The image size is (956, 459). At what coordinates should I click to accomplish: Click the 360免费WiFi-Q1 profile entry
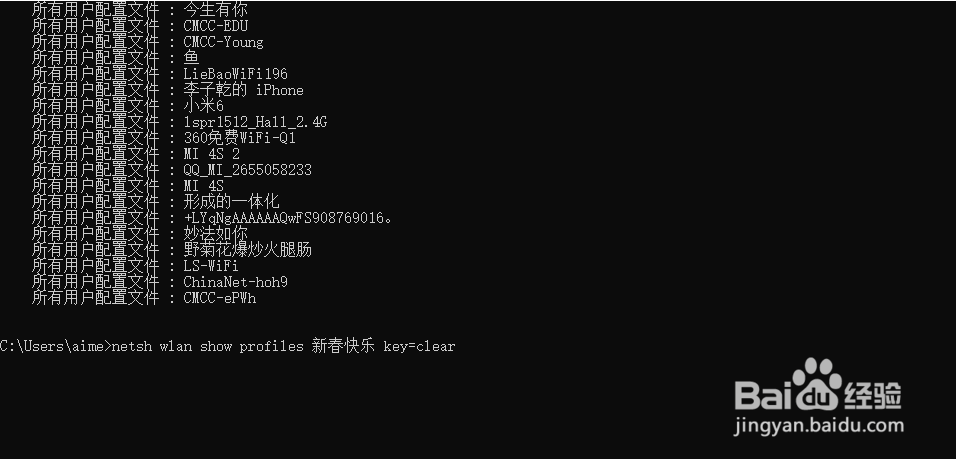[239, 138]
